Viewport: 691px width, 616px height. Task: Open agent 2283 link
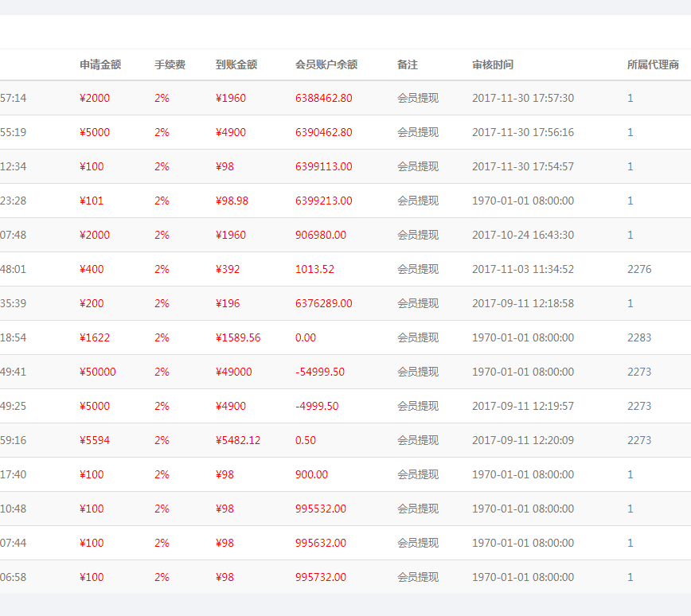point(639,337)
